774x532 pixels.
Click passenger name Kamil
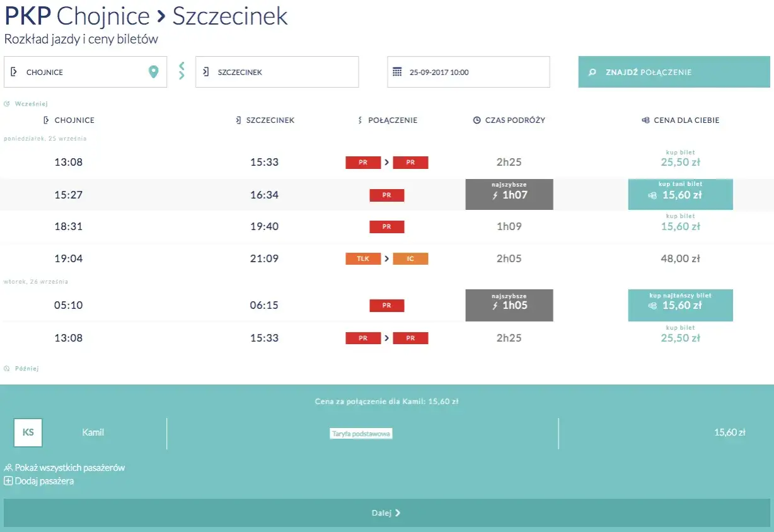point(93,433)
